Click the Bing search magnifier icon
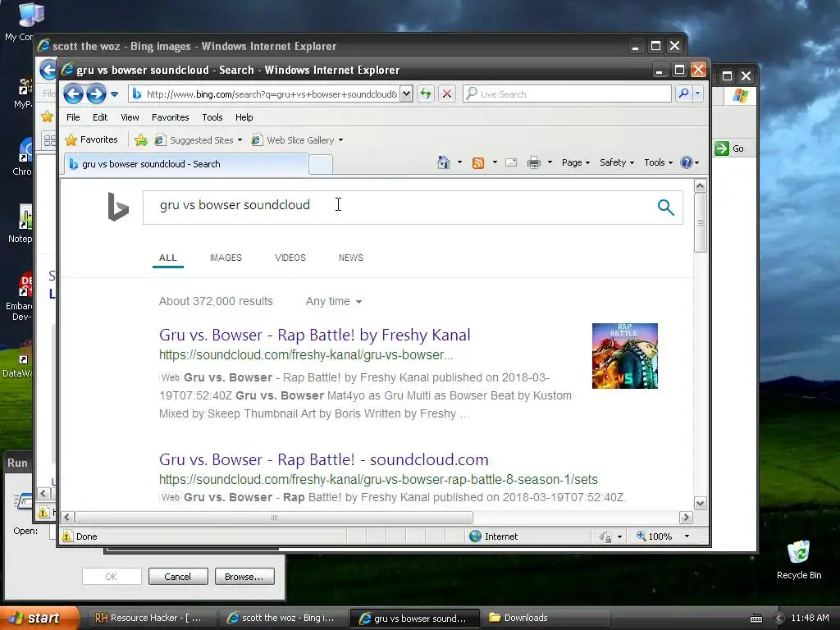 [665, 207]
